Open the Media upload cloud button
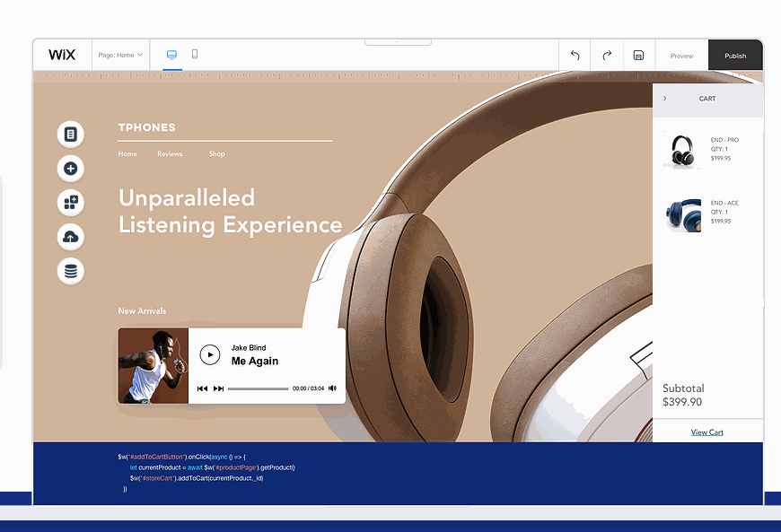The width and height of the screenshot is (781, 532). click(x=71, y=237)
